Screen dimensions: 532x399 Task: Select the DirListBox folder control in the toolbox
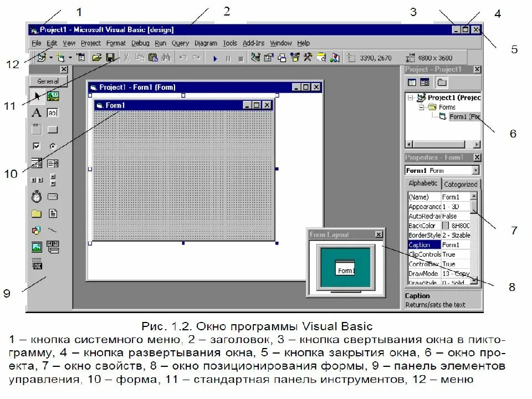point(37,213)
